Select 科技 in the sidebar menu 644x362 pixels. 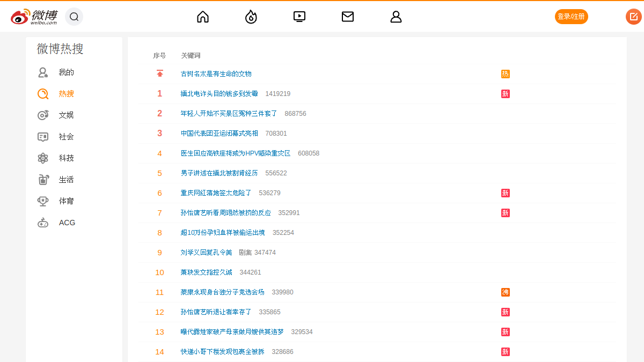[x=67, y=158]
